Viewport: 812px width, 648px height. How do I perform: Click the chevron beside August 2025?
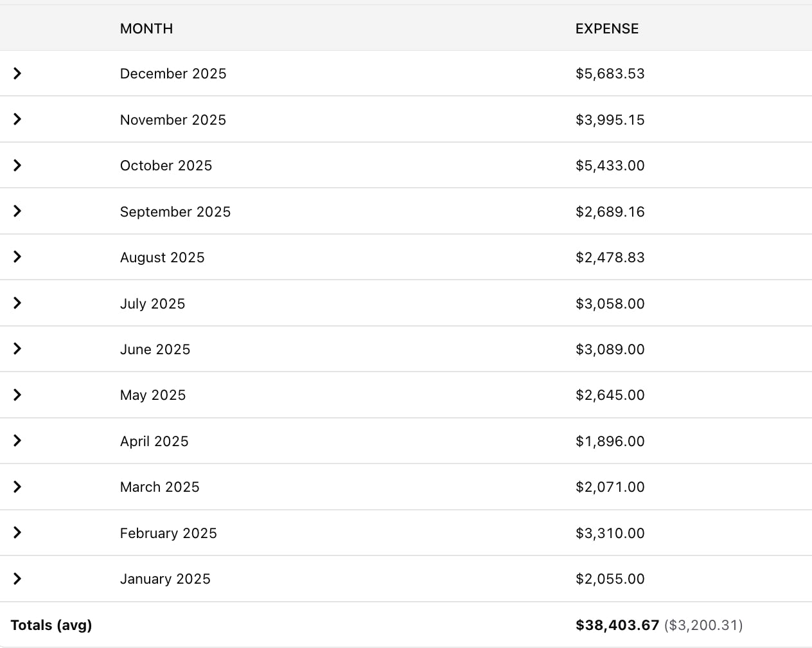tap(17, 256)
